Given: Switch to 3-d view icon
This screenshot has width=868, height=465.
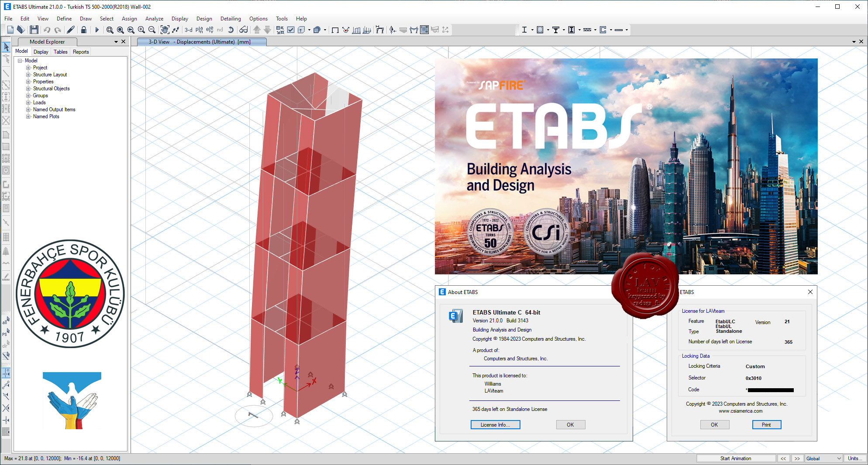Looking at the screenshot, I should pos(188,30).
